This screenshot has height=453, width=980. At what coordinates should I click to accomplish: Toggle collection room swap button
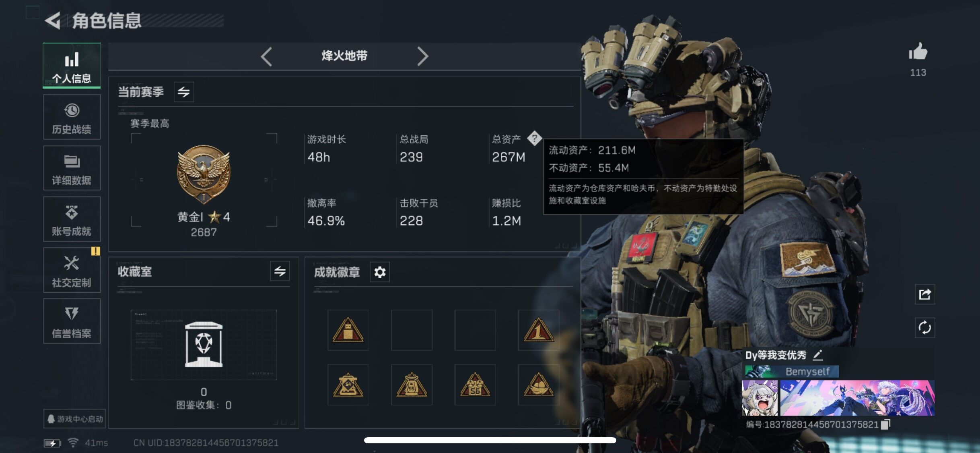pos(280,271)
